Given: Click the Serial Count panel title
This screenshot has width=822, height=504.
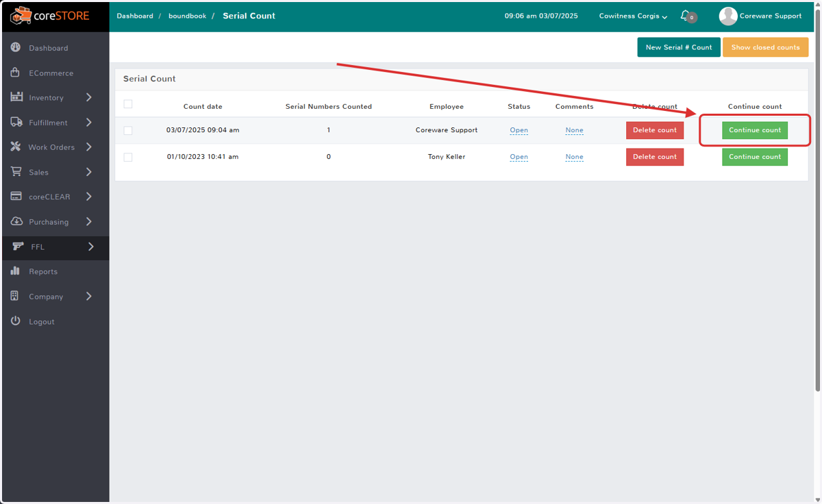Looking at the screenshot, I should click(149, 79).
